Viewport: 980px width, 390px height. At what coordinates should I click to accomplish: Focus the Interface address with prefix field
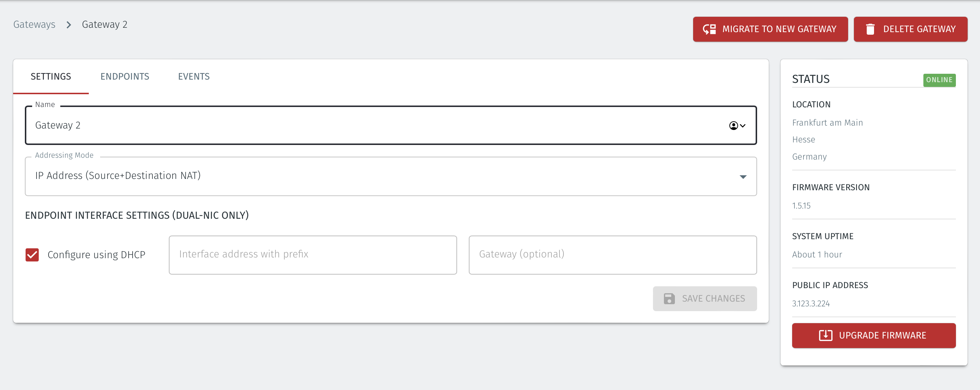click(x=313, y=255)
